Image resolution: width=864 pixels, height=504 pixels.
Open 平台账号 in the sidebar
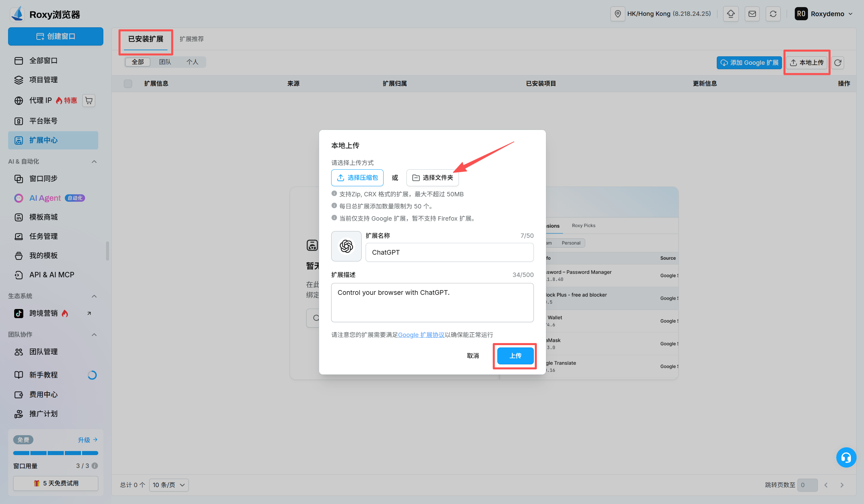coord(53,121)
